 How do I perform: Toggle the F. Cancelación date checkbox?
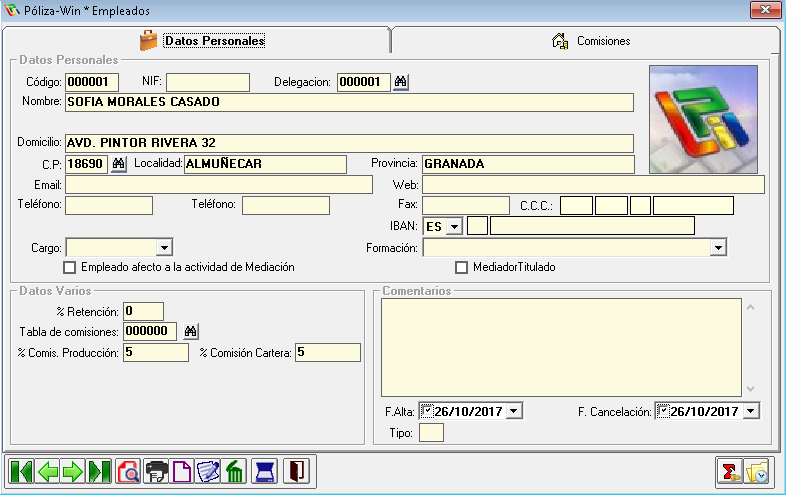point(663,412)
